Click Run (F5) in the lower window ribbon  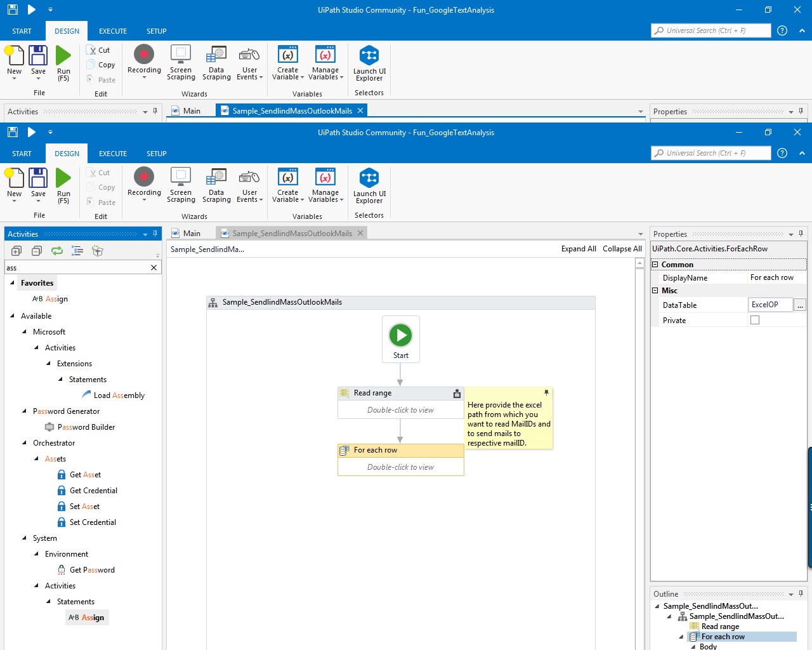(x=63, y=186)
